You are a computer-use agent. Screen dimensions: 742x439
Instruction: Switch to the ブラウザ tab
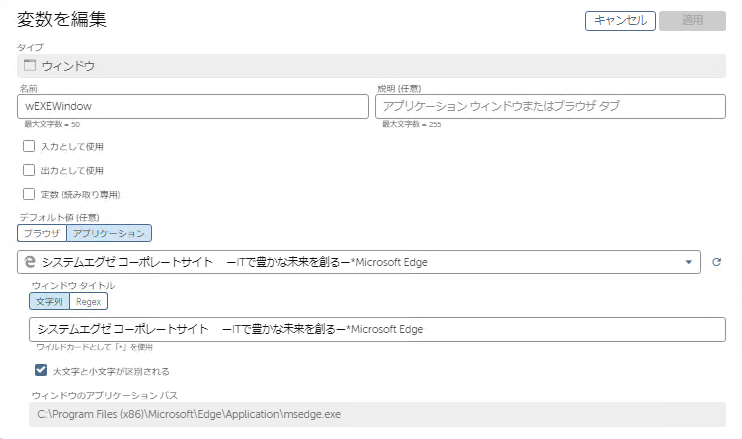pyautogui.click(x=42, y=233)
